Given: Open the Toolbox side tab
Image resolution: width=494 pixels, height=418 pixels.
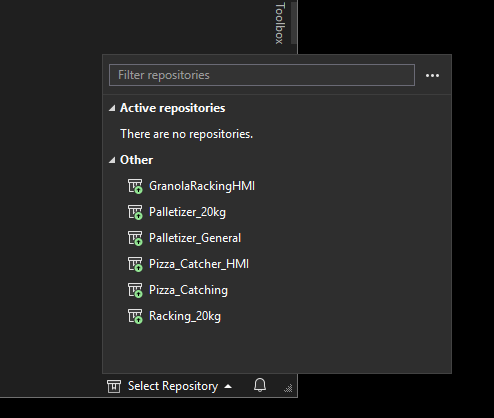Looking at the screenshot, I should (x=280, y=23).
